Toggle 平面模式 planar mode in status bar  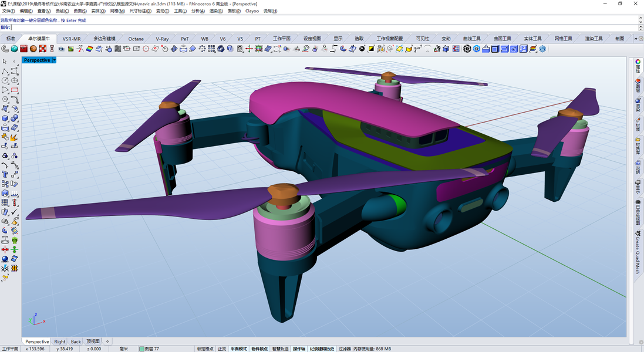238,348
